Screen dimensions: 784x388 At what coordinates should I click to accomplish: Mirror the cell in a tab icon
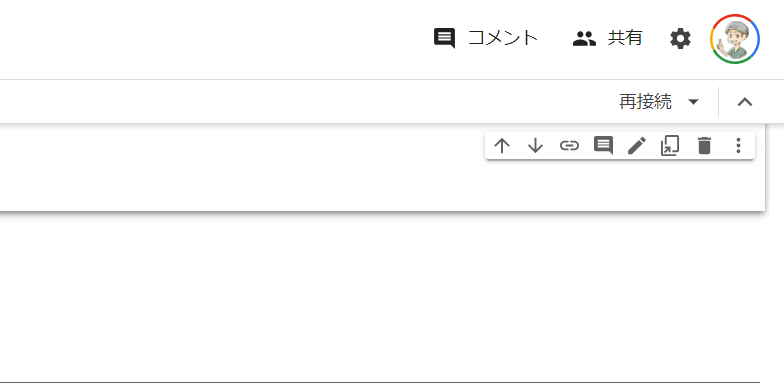[x=670, y=146]
